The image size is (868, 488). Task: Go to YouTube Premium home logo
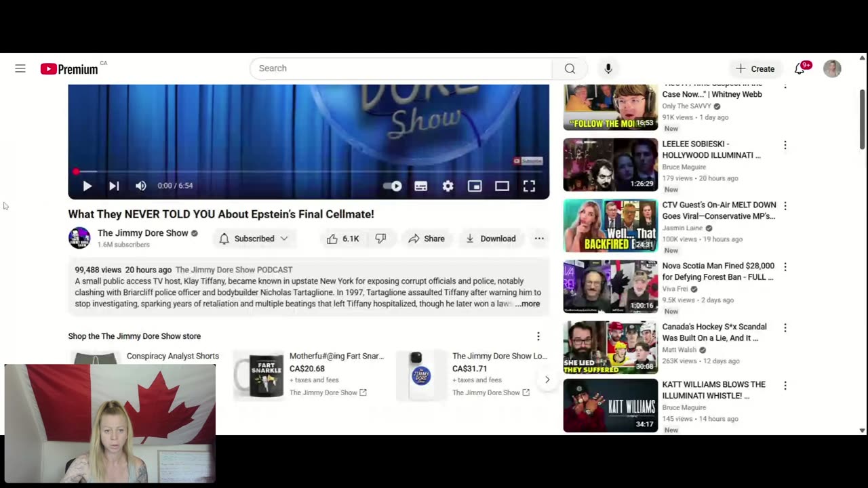click(69, 68)
